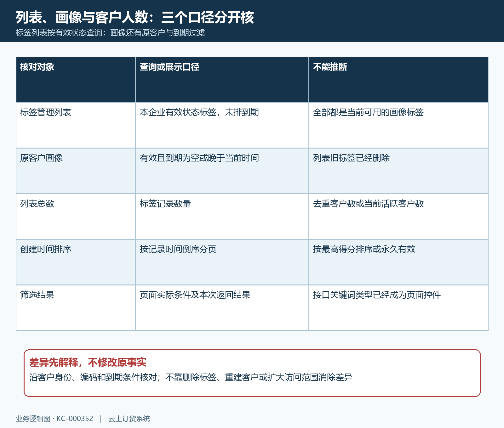The image size is (504, 428).
Task: Click the column header 不能推断
Action: [398, 80]
